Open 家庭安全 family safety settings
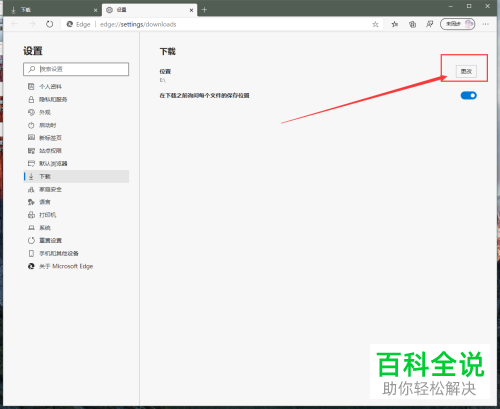This screenshot has height=409, width=500. 76,189
